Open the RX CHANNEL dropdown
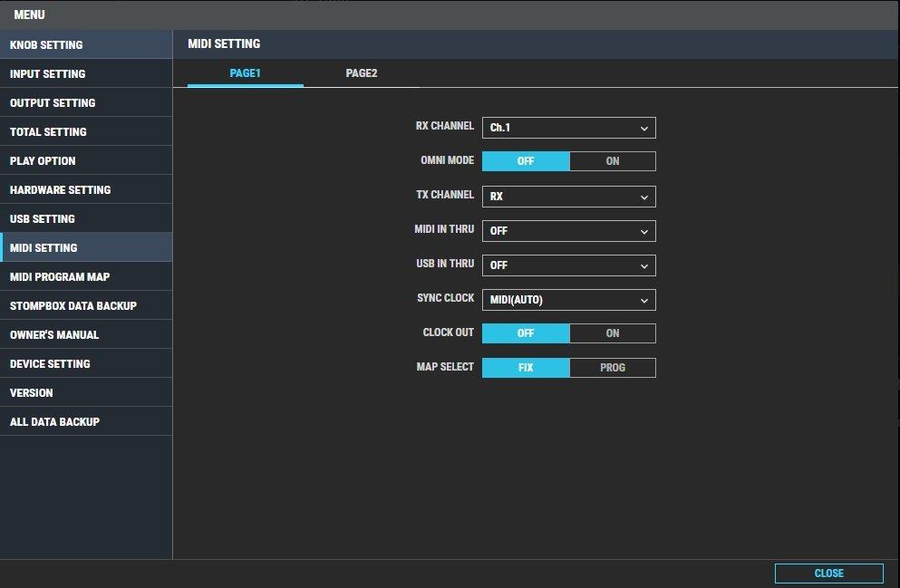 point(568,128)
